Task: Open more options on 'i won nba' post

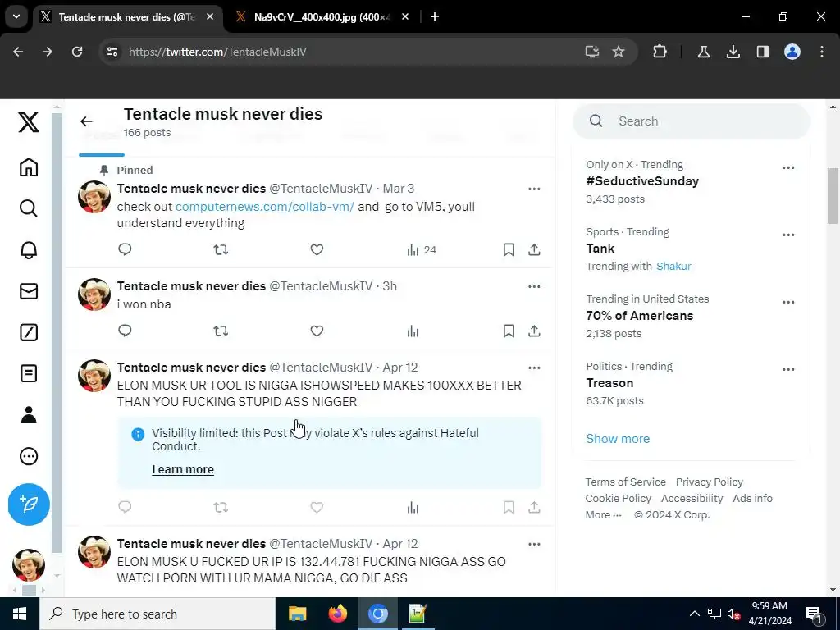Action: tap(534, 286)
